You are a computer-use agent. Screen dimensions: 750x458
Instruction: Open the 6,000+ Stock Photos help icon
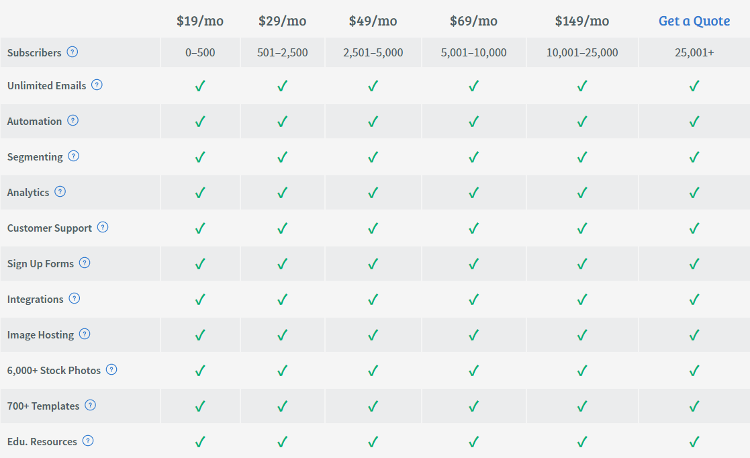pyautogui.click(x=111, y=370)
